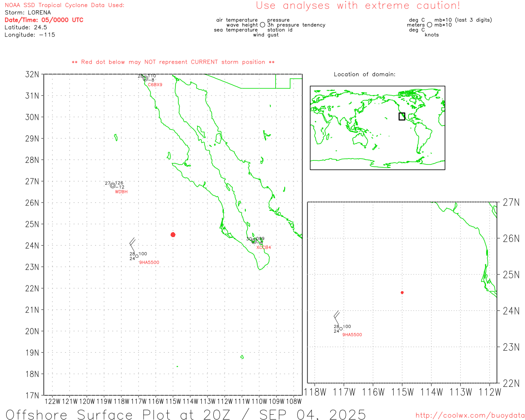The image size is (525, 420).
Task: Click the 32N latitude axis label
Action: pyautogui.click(x=32, y=75)
